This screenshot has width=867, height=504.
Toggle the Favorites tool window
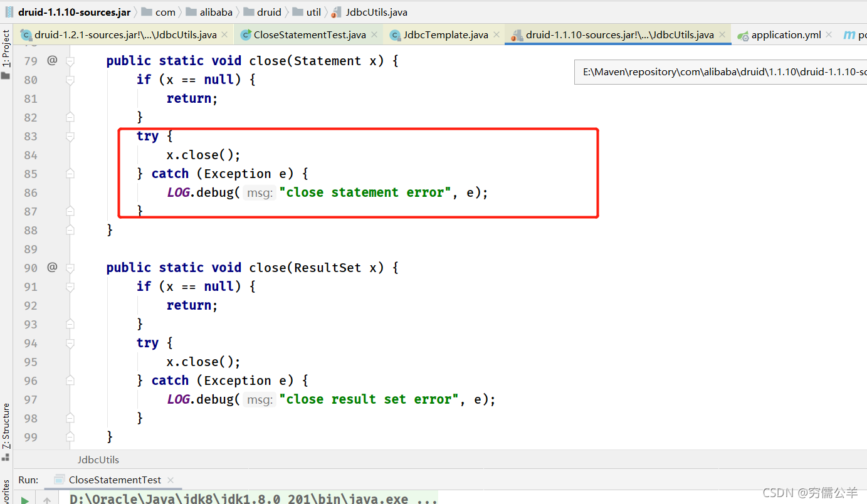coord(6,492)
